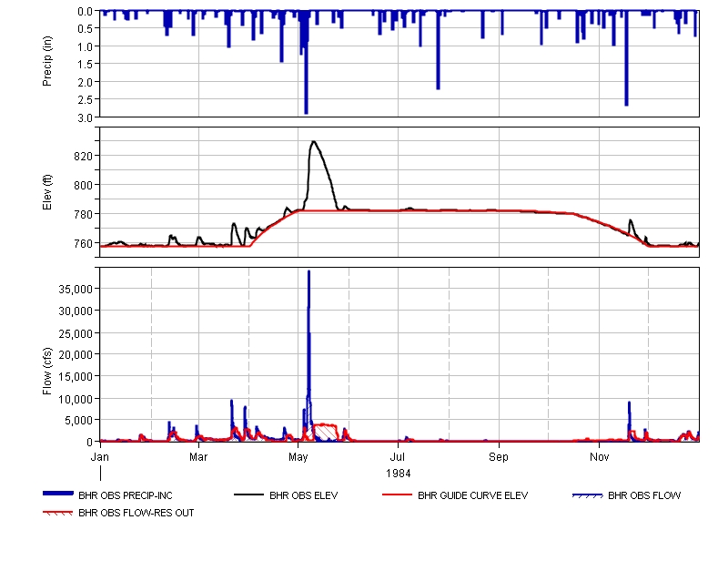Click the black BHR OBS ELEV legend line
Image resolution: width=728 pixels, height=571 pixels.
[x=249, y=495]
